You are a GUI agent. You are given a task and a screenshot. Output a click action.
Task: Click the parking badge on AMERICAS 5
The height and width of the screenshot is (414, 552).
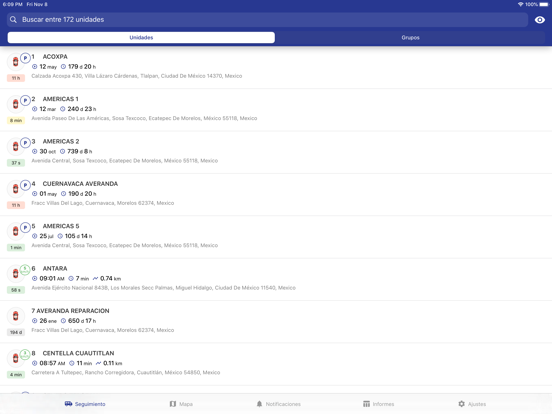coord(25,227)
